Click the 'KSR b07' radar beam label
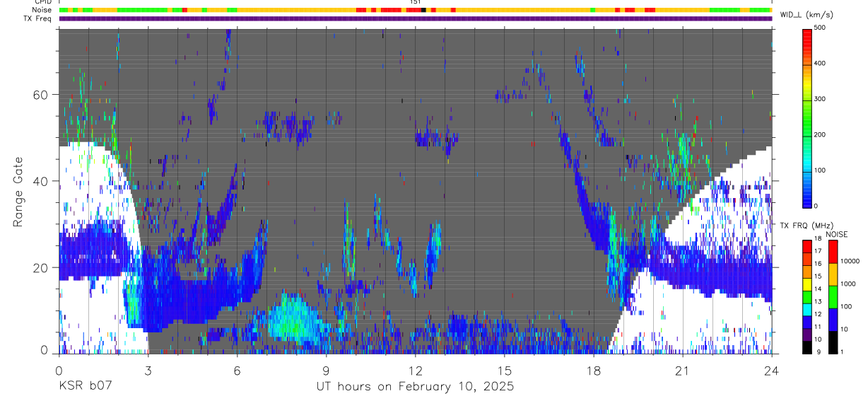868x401 pixels. click(84, 387)
